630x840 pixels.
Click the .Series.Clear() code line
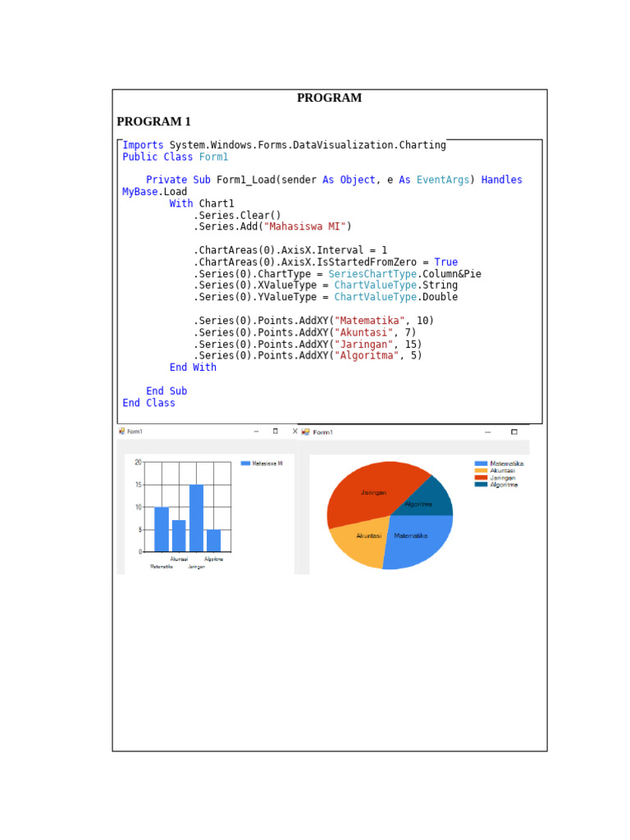pos(237,216)
